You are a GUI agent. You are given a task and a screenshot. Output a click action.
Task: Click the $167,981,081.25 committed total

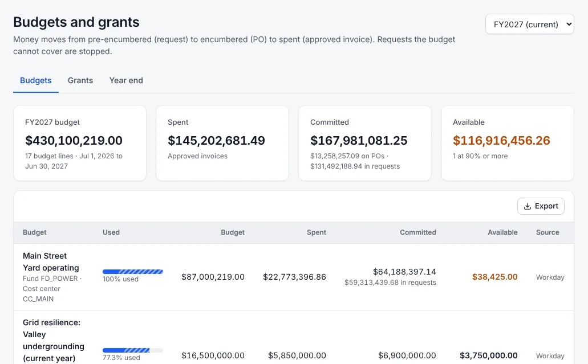(x=359, y=141)
